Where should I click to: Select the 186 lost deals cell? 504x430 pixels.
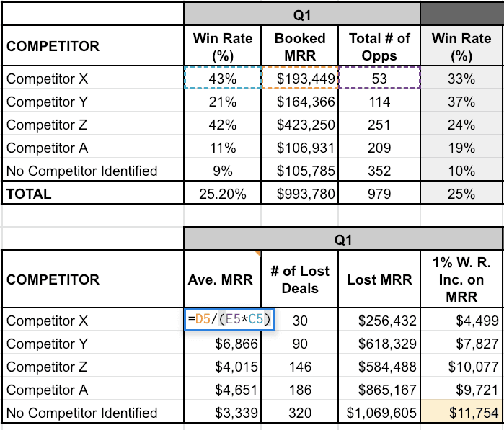pos(300,390)
